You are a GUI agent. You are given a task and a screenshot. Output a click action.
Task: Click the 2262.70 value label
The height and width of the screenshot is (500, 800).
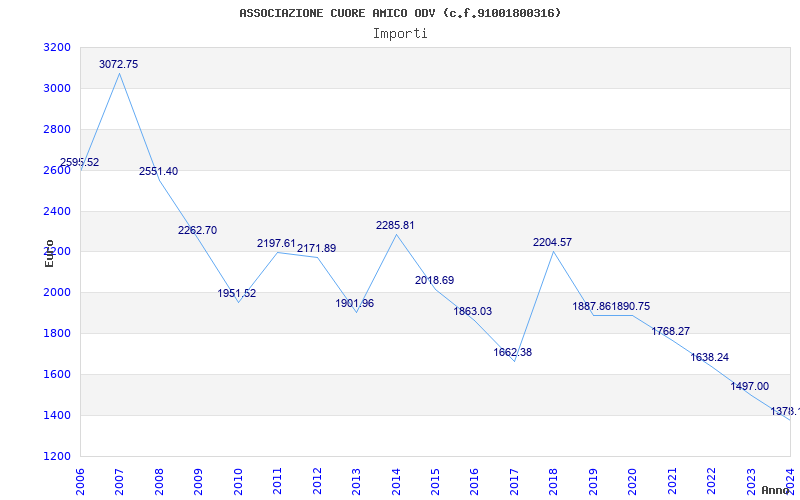pos(197,230)
